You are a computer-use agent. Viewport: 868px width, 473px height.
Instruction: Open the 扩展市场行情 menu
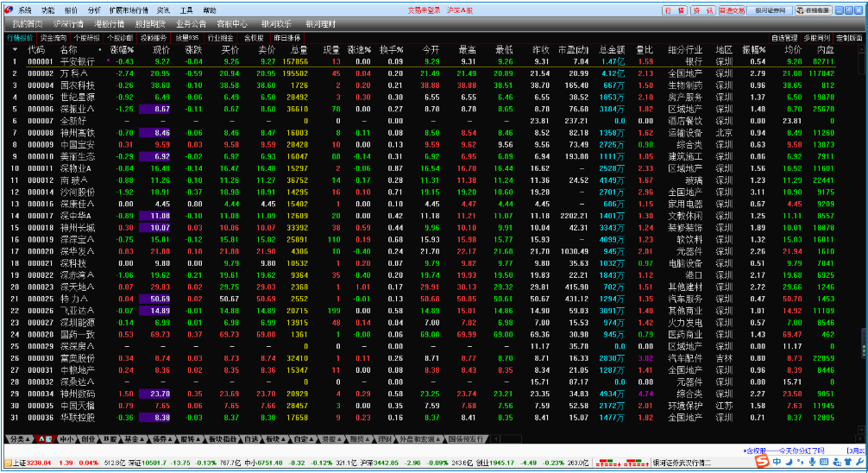(129, 9)
